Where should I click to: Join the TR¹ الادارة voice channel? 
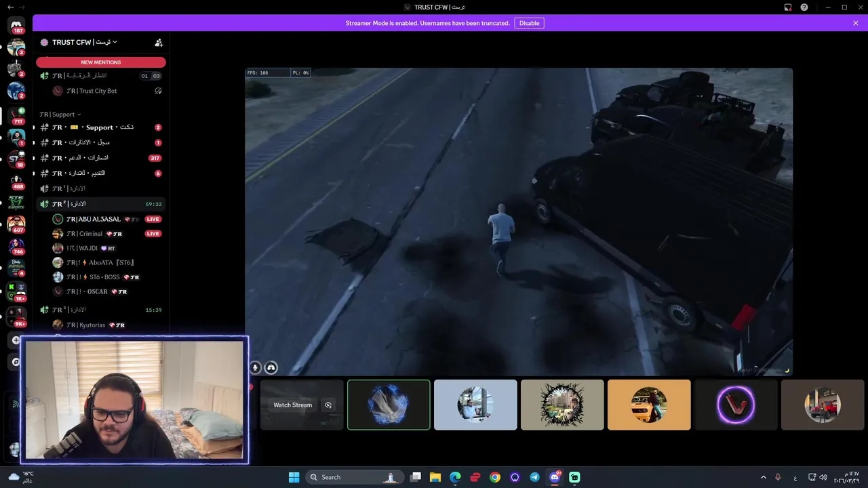click(x=101, y=188)
